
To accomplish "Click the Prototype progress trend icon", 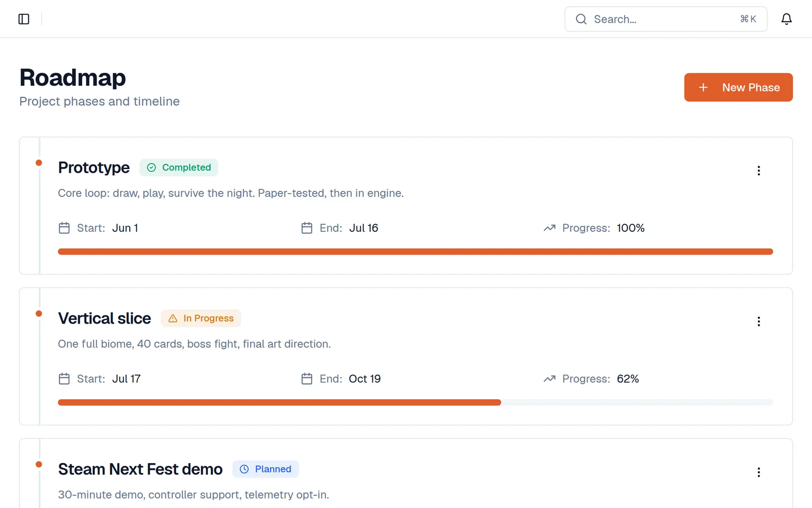I will [x=549, y=228].
